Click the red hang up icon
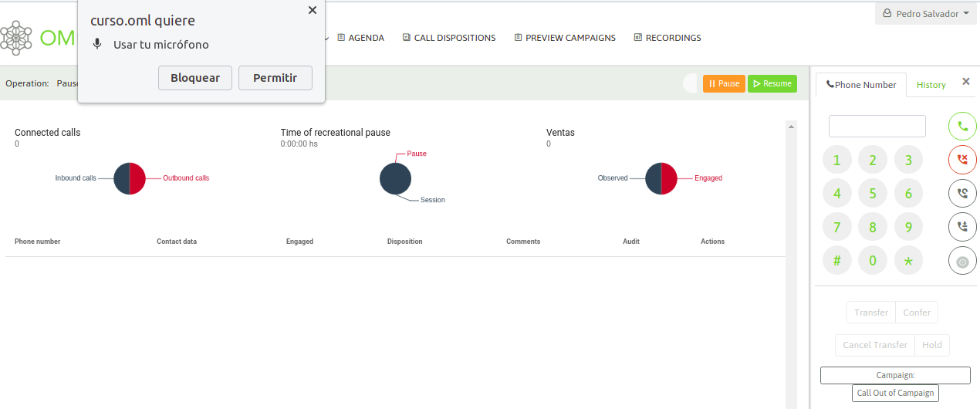The image size is (980, 409). (962, 160)
